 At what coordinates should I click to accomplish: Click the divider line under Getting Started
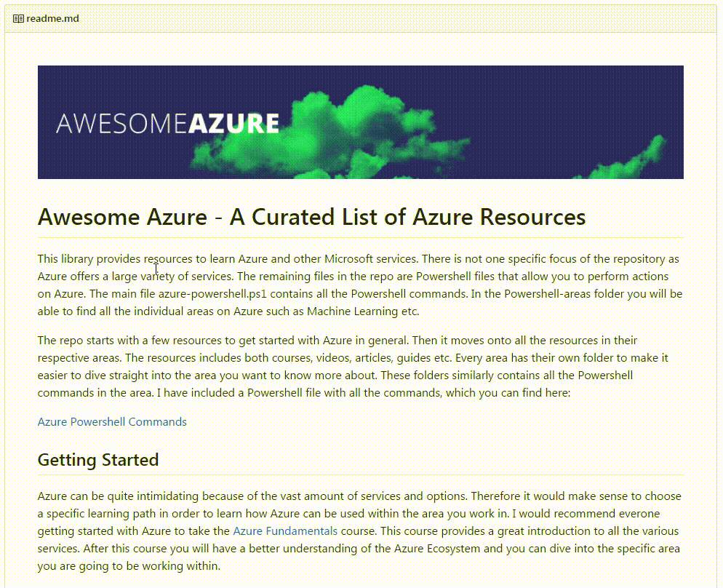360,475
